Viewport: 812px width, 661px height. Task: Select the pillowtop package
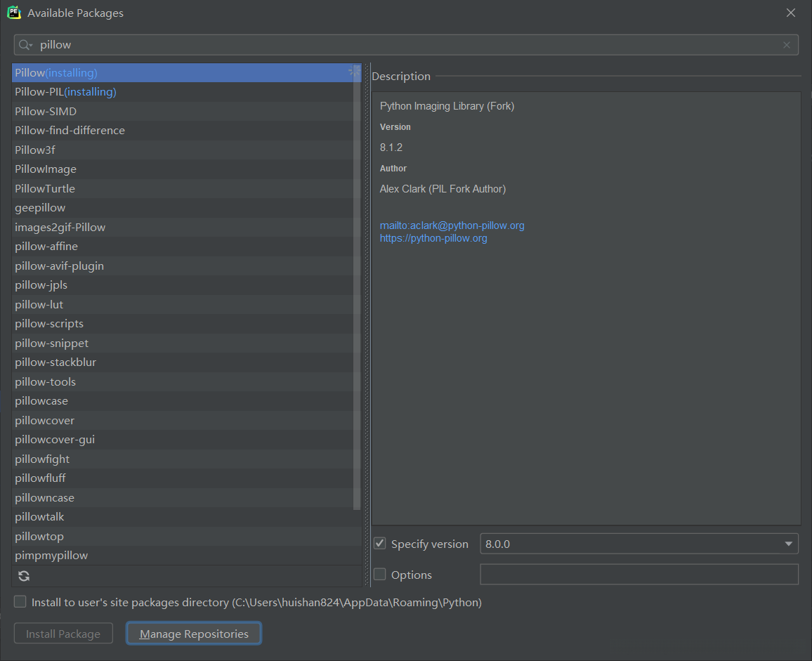click(186, 536)
